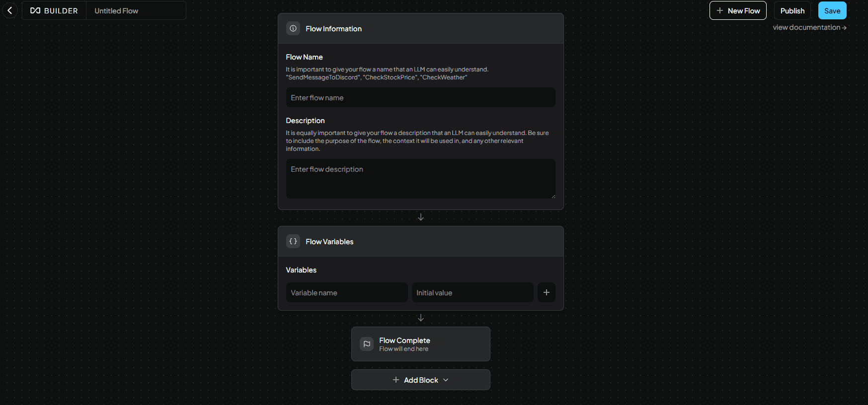Click the Flow Complete flag icon
Screen dimensions: 868x405
click(x=367, y=344)
